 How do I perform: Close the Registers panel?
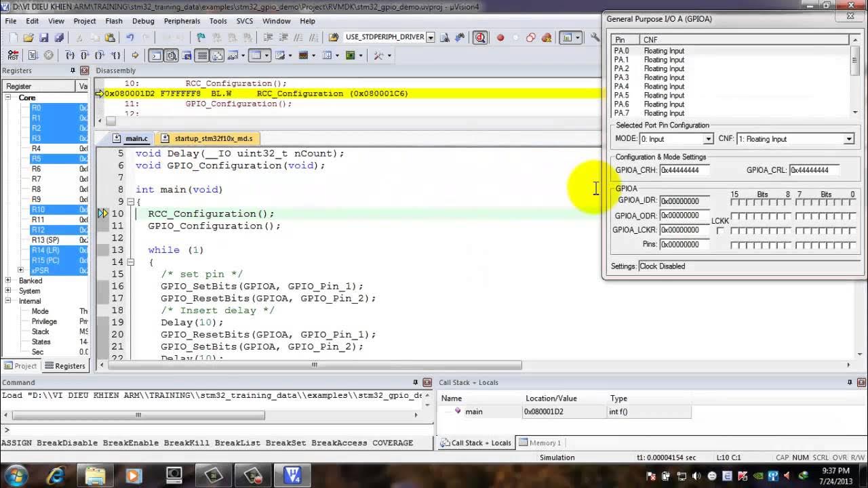[84, 70]
